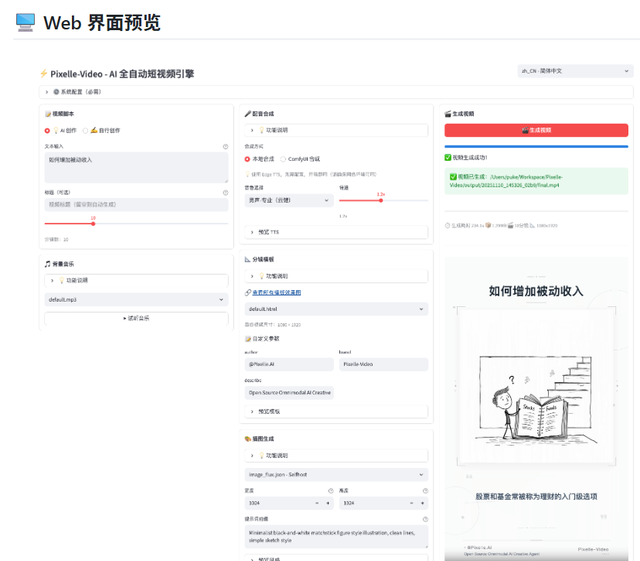Click the describe input field
Viewport: 640px width, 561px height.
pos(289,393)
